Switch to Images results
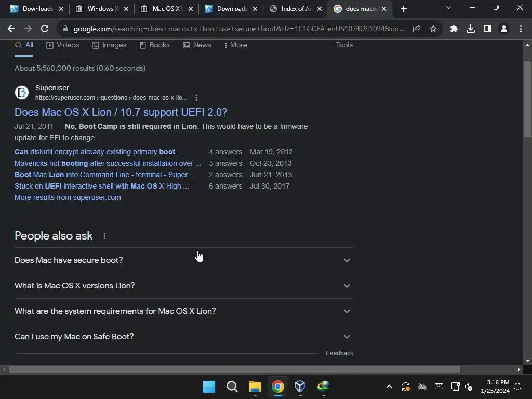 coord(109,45)
